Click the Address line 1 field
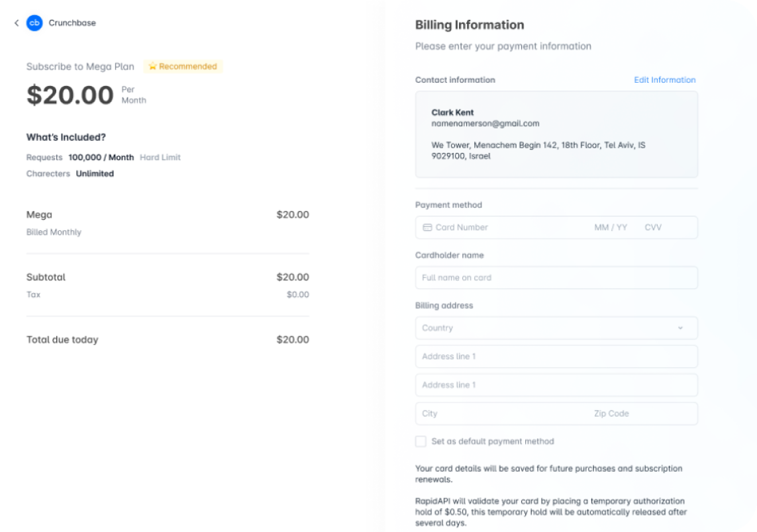The image size is (757, 532). (556, 356)
